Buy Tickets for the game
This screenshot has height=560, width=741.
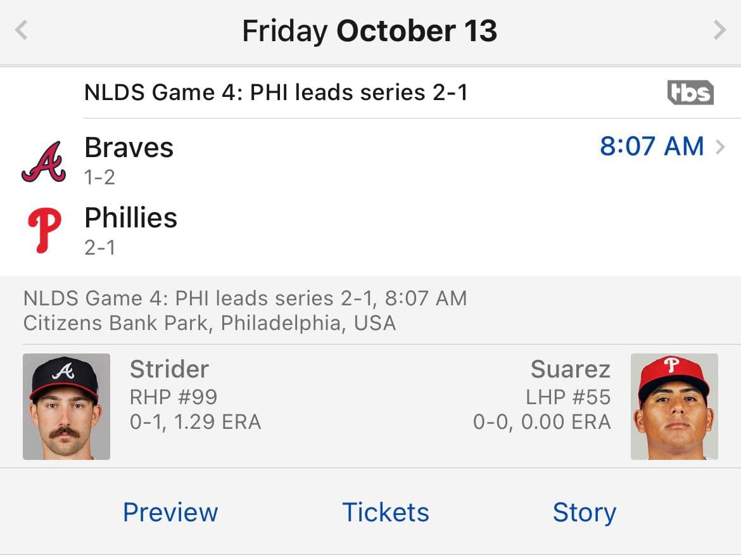click(385, 512)
